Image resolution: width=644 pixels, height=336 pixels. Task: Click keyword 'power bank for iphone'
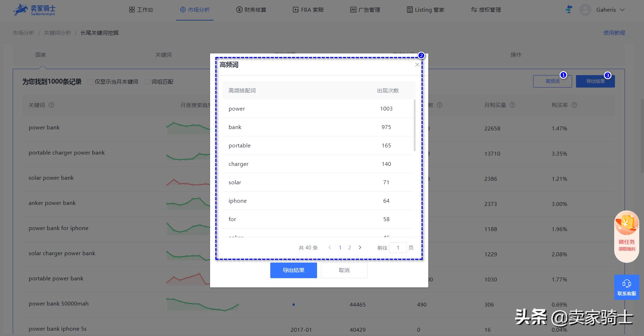tap(58, 228)
